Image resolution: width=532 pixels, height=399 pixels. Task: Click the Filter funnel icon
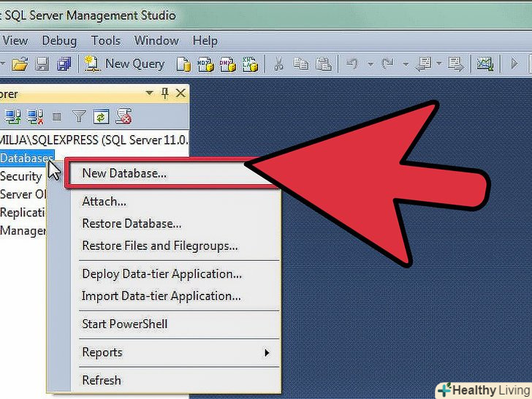point(79,116)
